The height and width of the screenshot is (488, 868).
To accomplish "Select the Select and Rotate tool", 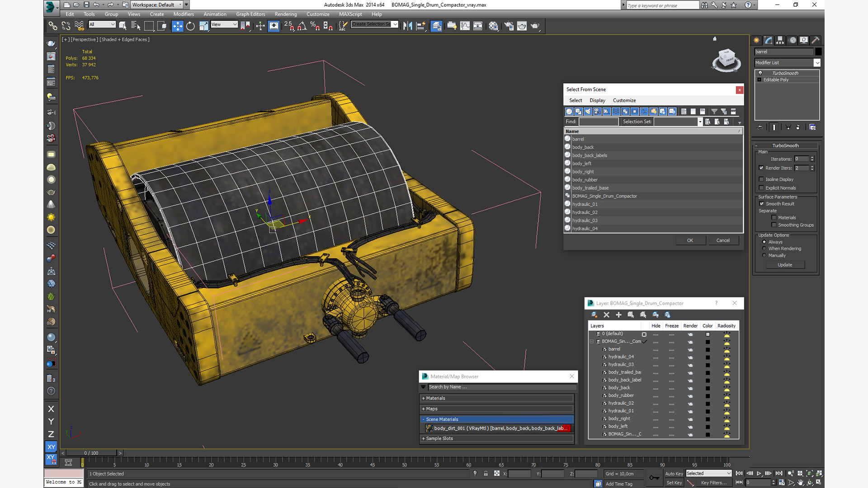I will click(190, 26).
